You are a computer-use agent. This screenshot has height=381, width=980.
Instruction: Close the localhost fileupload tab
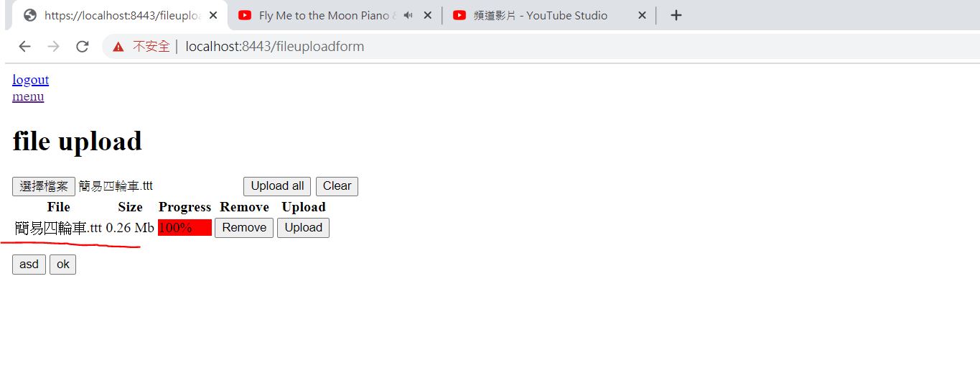point(213,15)
